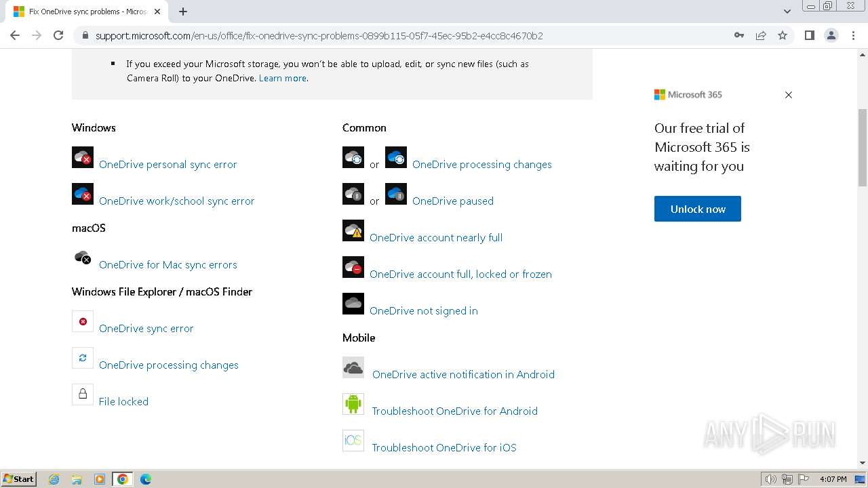The image size is (868, 488).
Task: Click the OneDrive for Mac sync error icon
Action: (x=83, y=258)
